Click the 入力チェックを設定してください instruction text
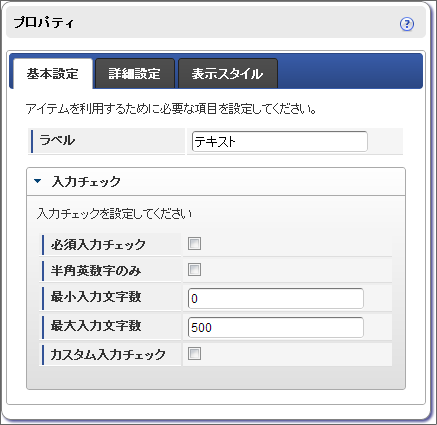Image resolution: width=437 pixels, height=425 pixels. tap(114, 214)
